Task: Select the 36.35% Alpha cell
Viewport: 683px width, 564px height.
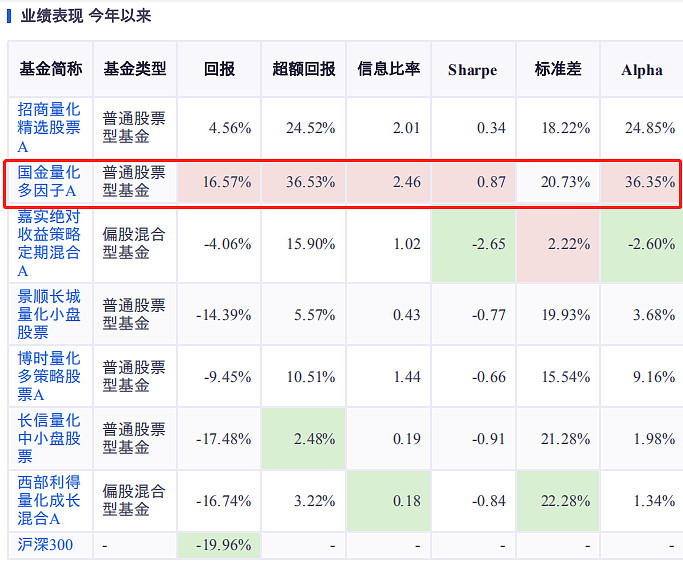Action: (641, 182)
